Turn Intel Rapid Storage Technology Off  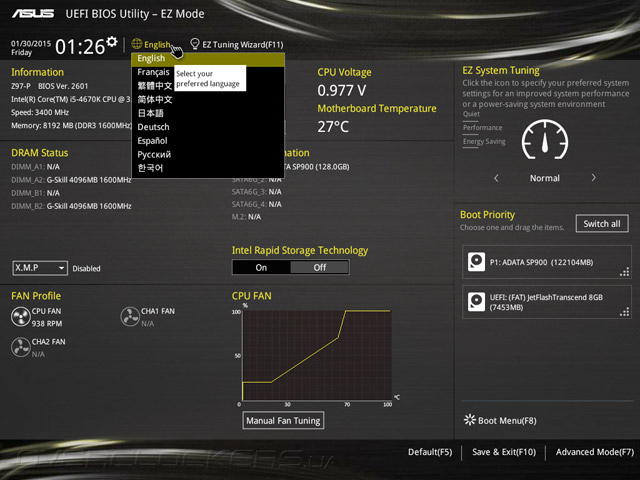pyautogui.click(x=320, y=267)
